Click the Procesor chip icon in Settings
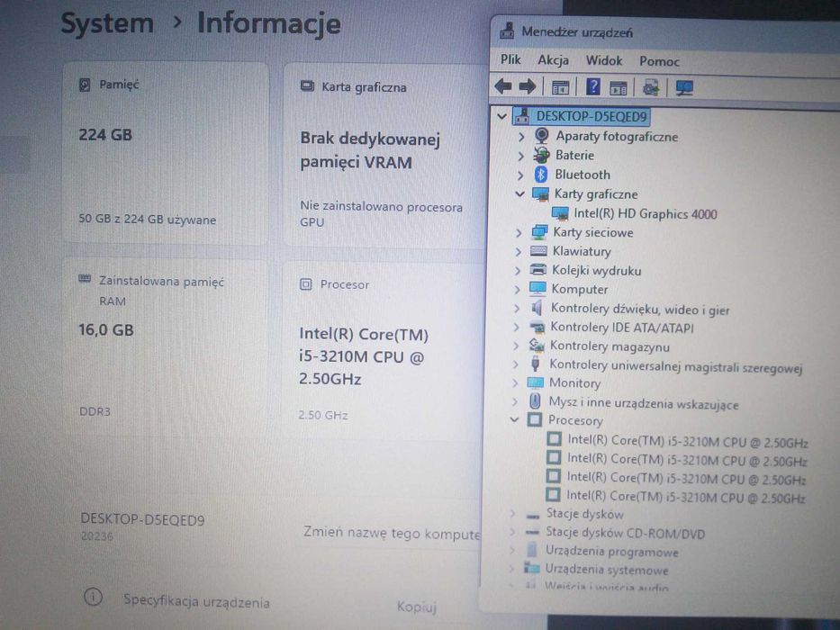The height and width of the screenshot is (630, 840). pos(305,284)
